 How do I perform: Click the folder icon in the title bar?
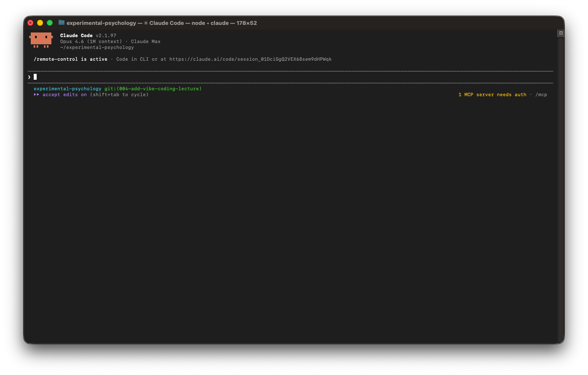[62, 23]
